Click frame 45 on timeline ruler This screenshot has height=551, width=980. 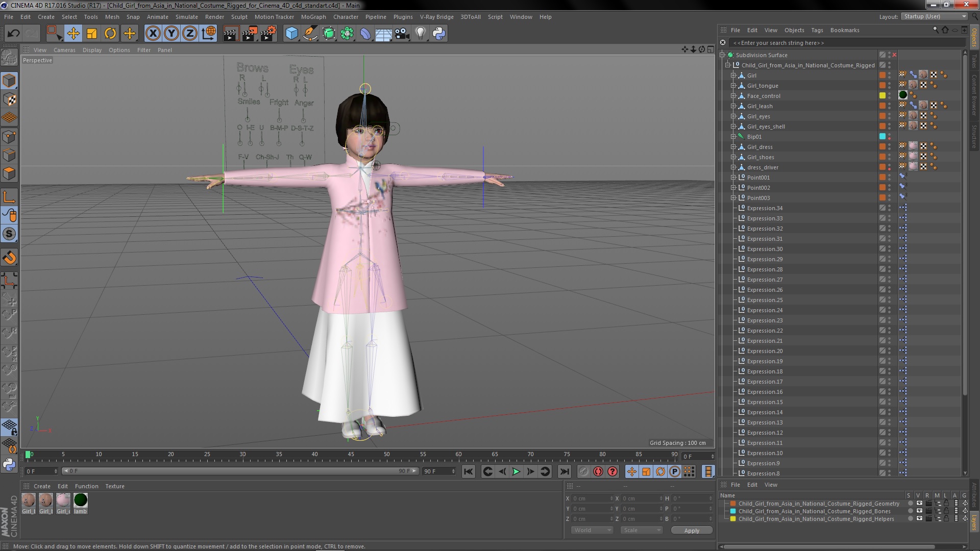click(x=351, y=454)
